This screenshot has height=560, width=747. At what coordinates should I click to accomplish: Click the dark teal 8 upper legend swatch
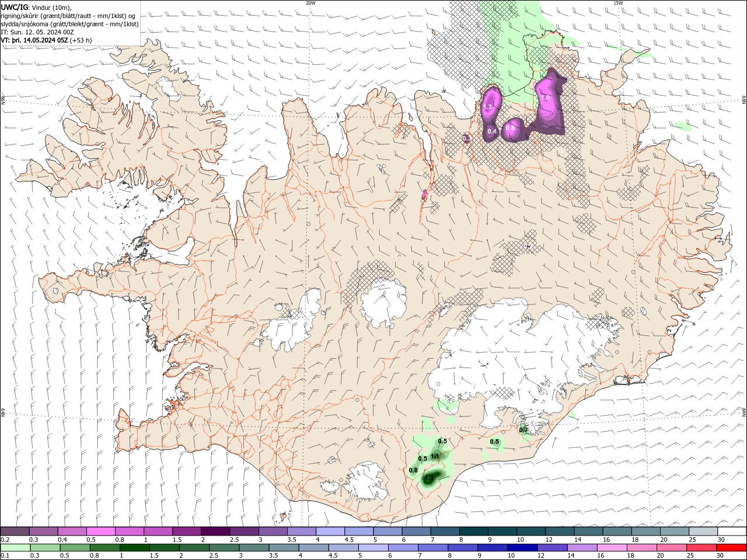point(474,531)
